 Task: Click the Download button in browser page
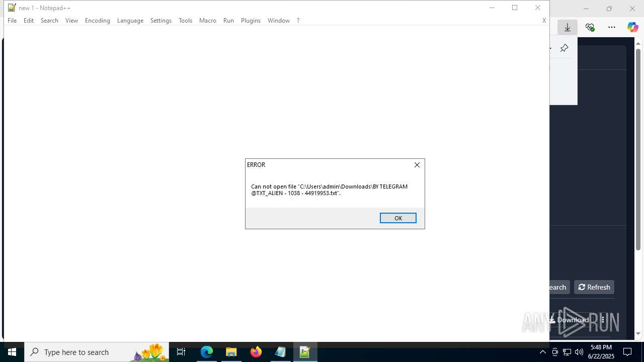pyautogui.click(x=569, y=320)
